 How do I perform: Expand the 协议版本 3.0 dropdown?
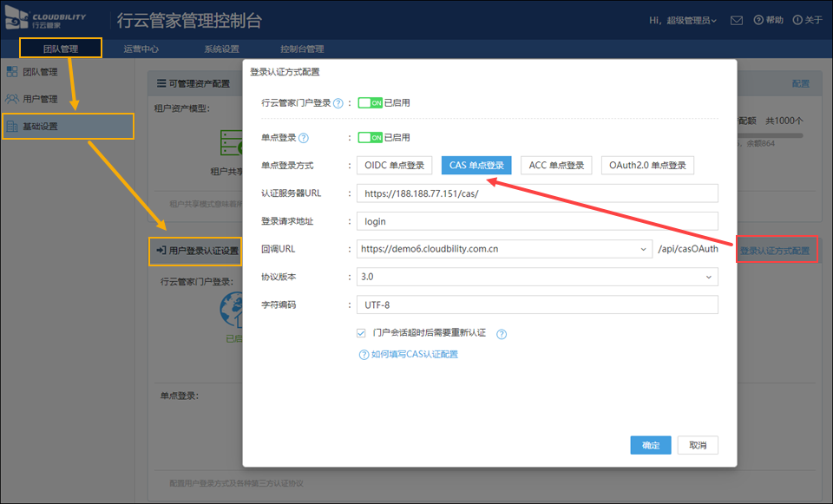[x=709, y=277]
